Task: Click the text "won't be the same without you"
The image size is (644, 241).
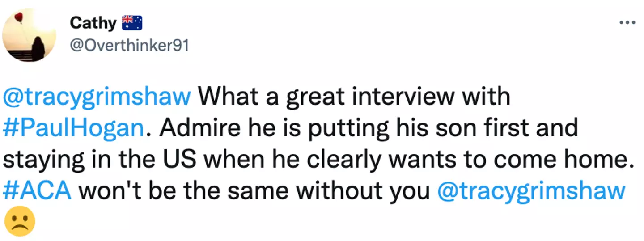Action: (x=254, y=191)
